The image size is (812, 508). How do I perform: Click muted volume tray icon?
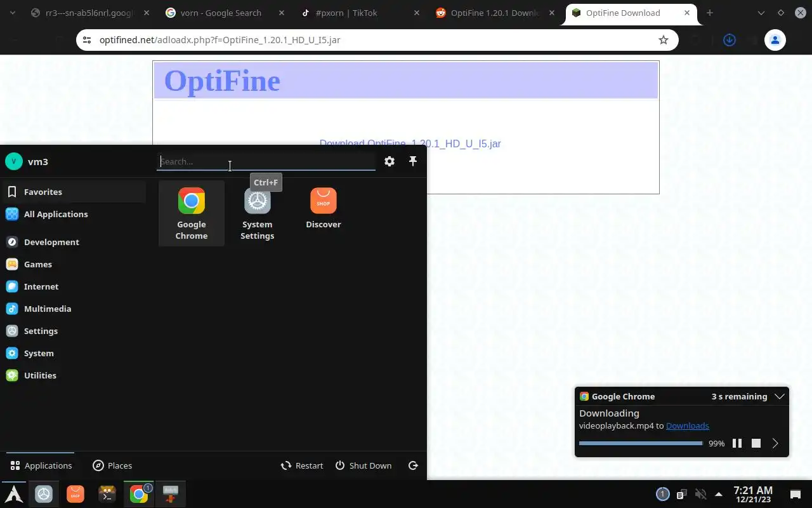700,494
